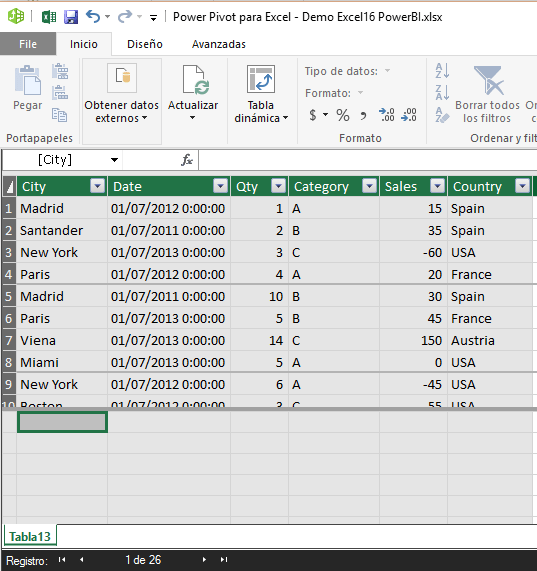This screenshot has height=571, width=537.
Task: Click into the formula bar input
Action: [368, 160]
